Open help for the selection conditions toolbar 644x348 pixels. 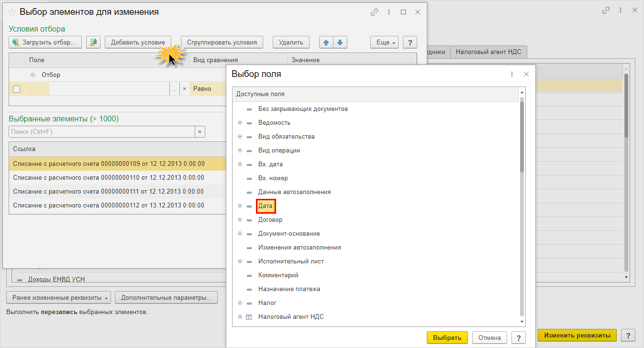click(x=410, y=42)
